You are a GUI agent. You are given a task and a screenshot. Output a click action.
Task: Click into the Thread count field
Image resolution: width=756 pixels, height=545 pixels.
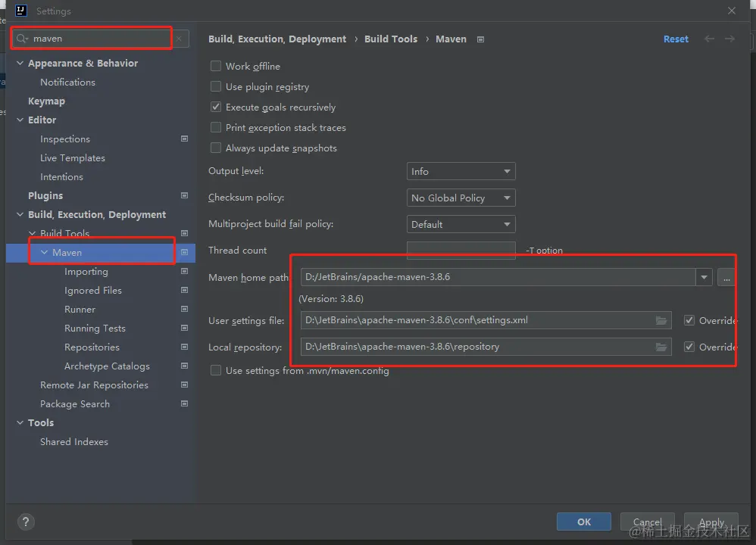[461, 251]
